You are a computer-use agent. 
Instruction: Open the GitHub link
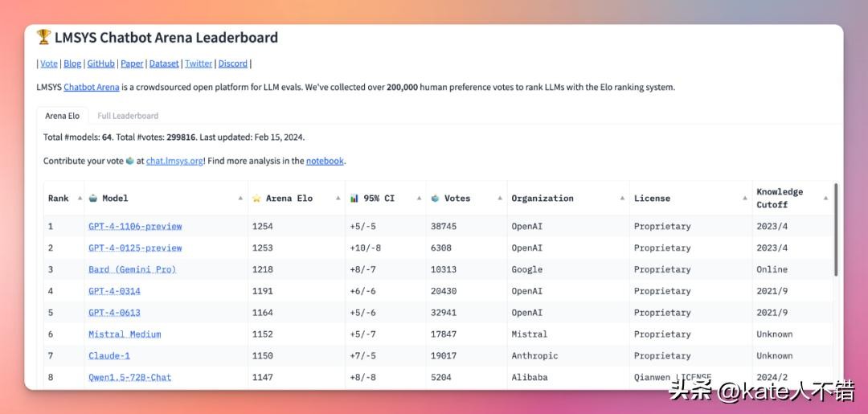pos(100,64)
